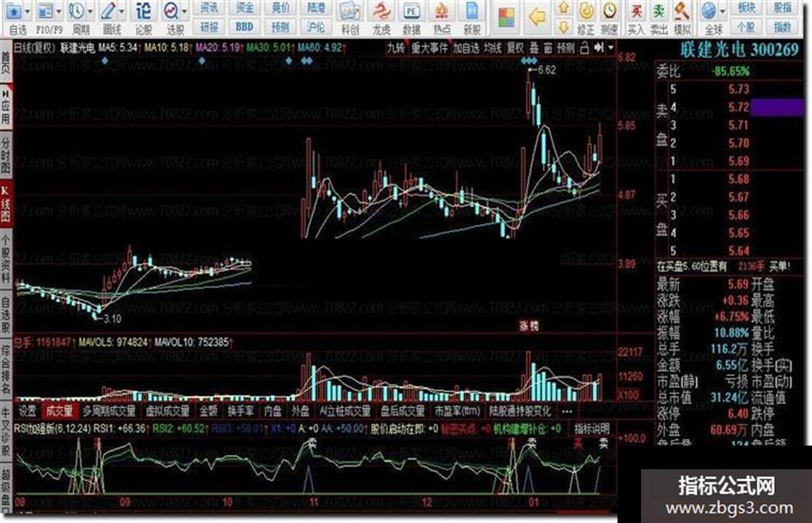The width and height of the screenshot is (812, 523).
Task: Click the yellow down arrow icon
Action: tap(564, 27)
